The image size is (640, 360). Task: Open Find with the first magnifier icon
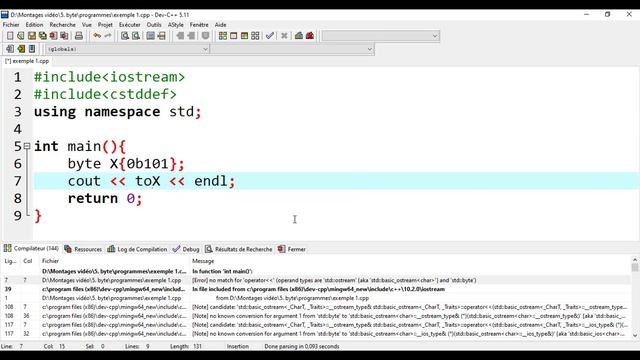tap(125, 36)
